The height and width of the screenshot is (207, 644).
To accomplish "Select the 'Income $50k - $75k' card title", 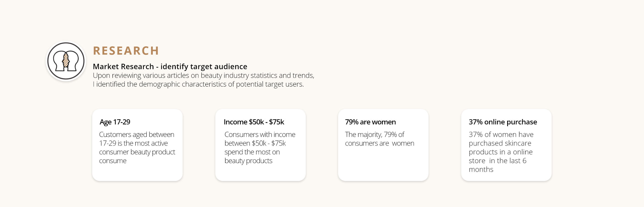I will point(254,122).
